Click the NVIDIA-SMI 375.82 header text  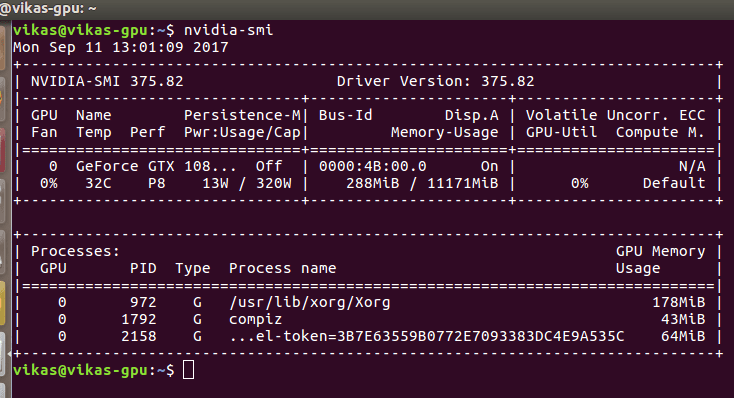tap(107, 81)
